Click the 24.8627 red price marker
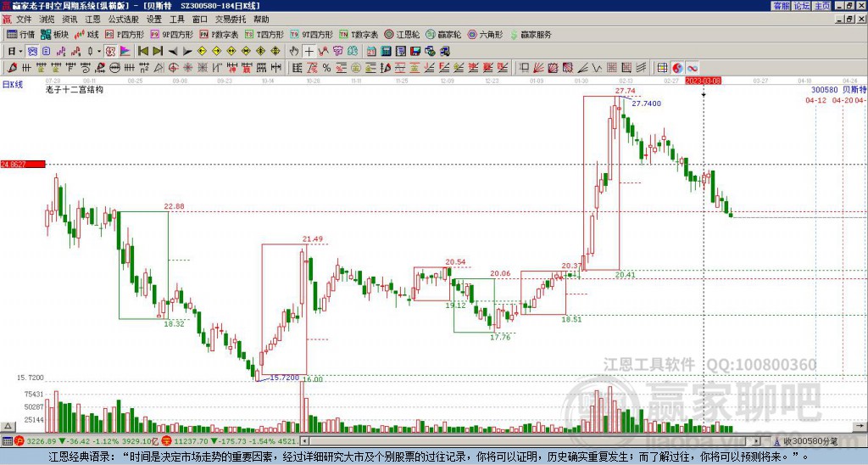Viewport: 868px width, 465px height. click(x=23, y=165)
